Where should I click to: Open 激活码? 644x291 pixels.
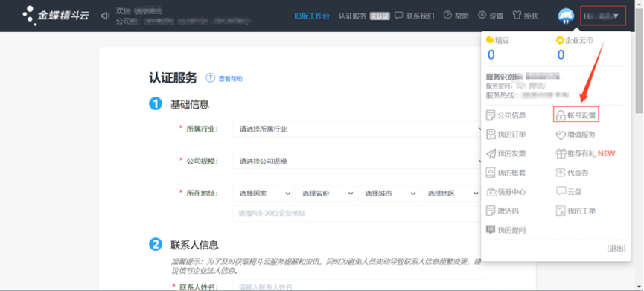coord(508,211)
